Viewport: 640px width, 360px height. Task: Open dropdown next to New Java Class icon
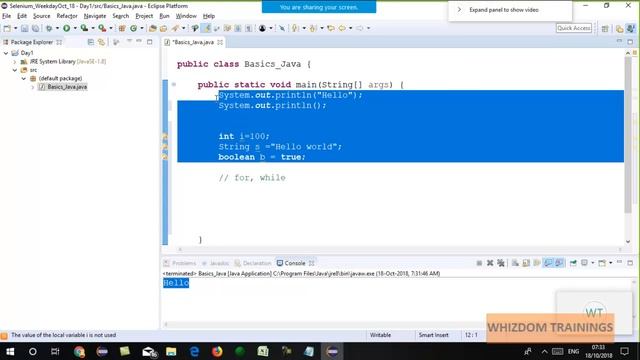142,28
